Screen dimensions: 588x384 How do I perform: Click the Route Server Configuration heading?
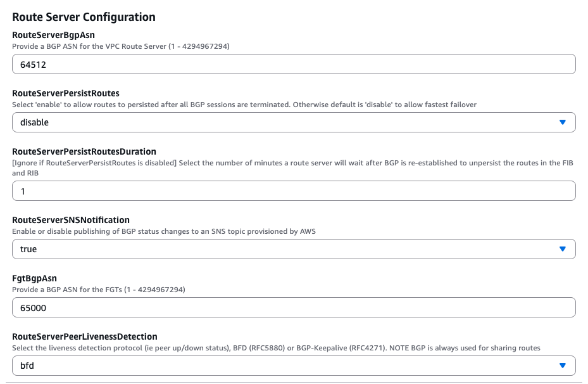click(84, 17)
